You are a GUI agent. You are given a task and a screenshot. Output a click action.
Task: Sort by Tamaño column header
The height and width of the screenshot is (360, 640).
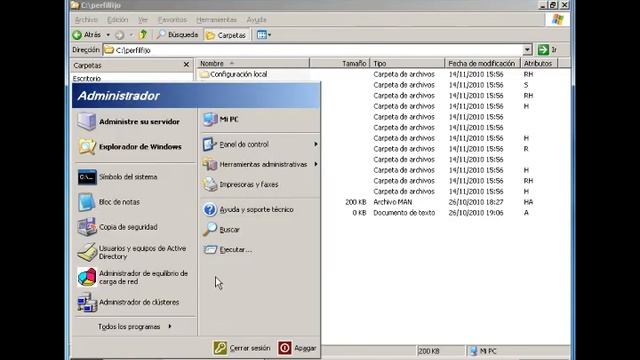340,63
